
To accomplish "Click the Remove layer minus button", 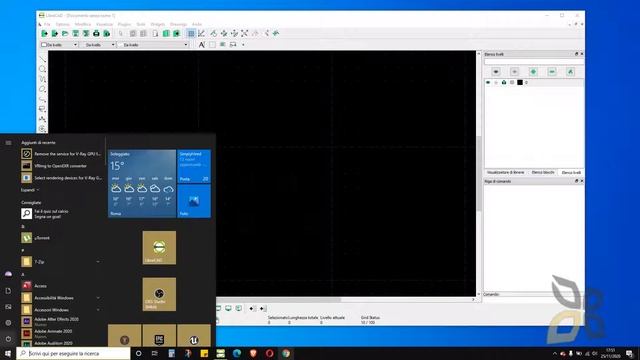I will (552, 72).
